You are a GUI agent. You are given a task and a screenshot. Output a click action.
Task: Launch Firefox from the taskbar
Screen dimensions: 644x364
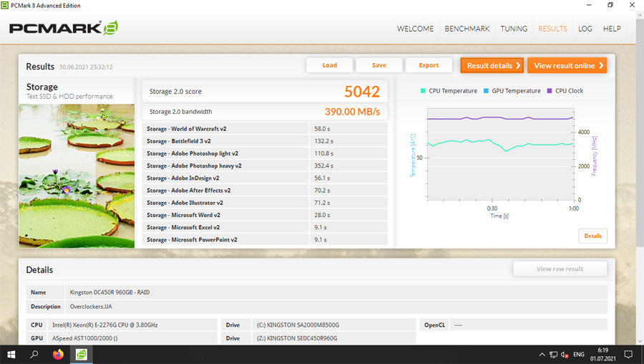[x=58, y=355]
